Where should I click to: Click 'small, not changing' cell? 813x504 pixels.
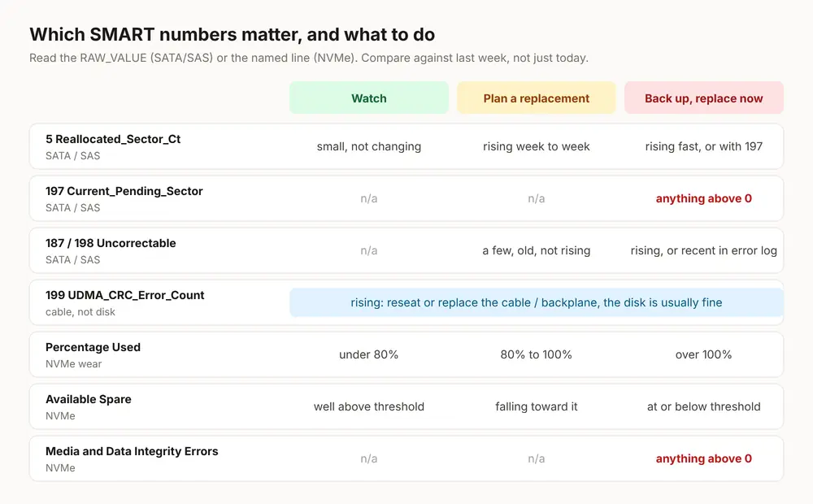368,147
